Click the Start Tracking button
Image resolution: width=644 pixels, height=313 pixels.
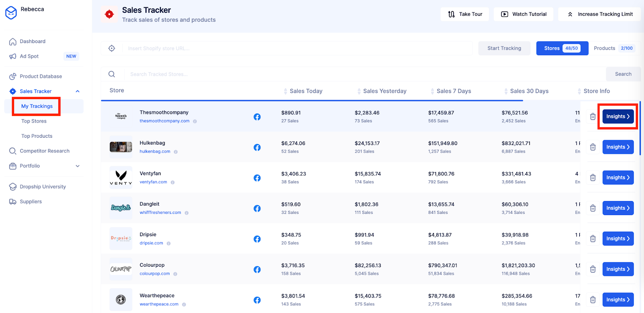pyautogui.click(x=504, y=48)
